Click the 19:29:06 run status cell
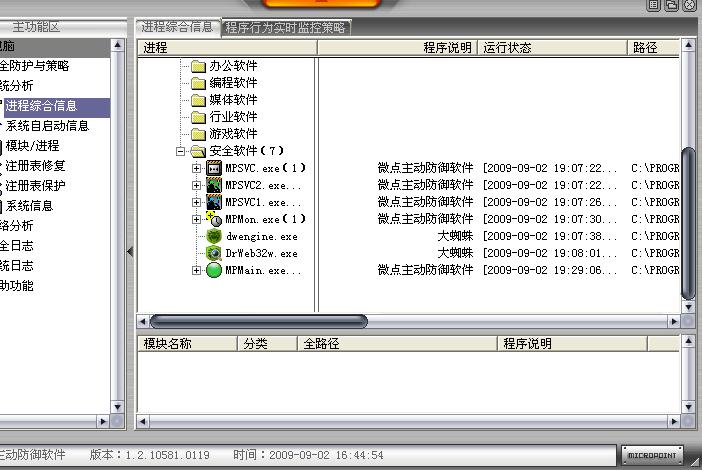This screenshot has width=702, height=470. click(550, 270)
